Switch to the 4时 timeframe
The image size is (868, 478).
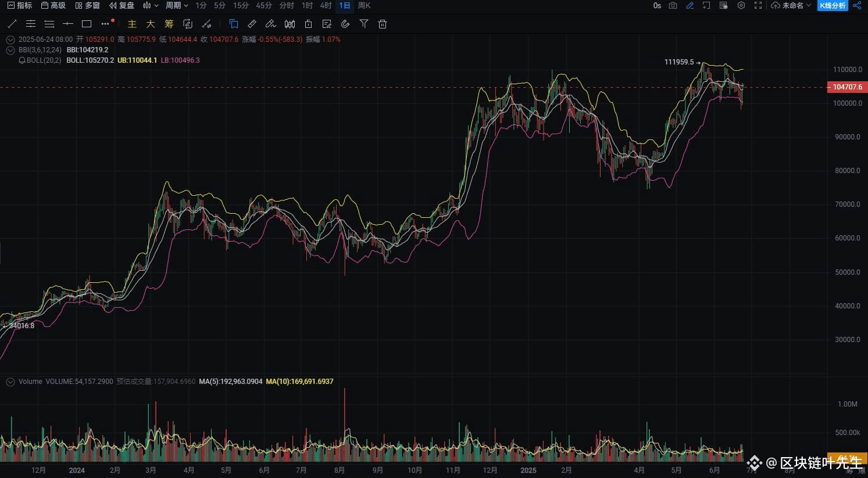click(x=326, y=5)
